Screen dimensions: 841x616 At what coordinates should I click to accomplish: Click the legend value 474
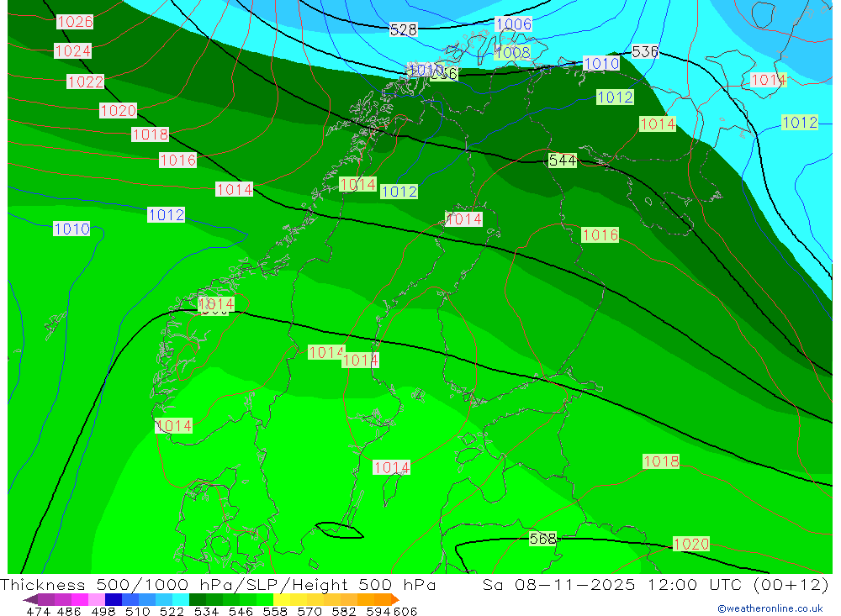(38, 611)
